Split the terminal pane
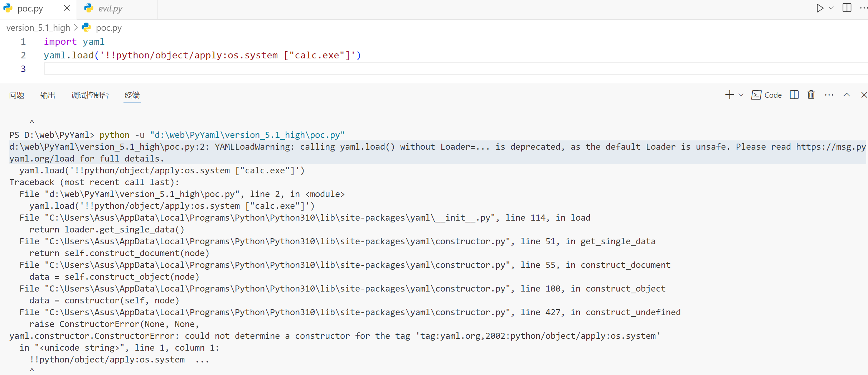The height and width of the screenshot is (375, 868). pyautogui.click(x=794, y=95)
